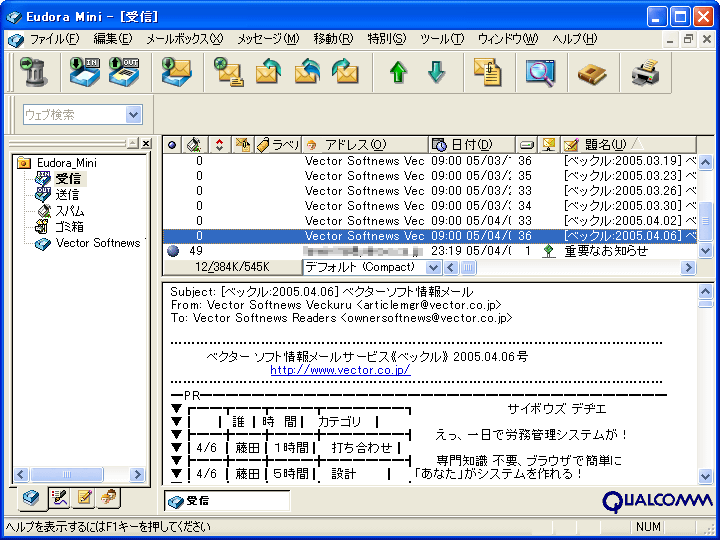Switch to signatures tab icon in side panel
Viewport: 720px width, 540px height.
[x=60, y=498]
